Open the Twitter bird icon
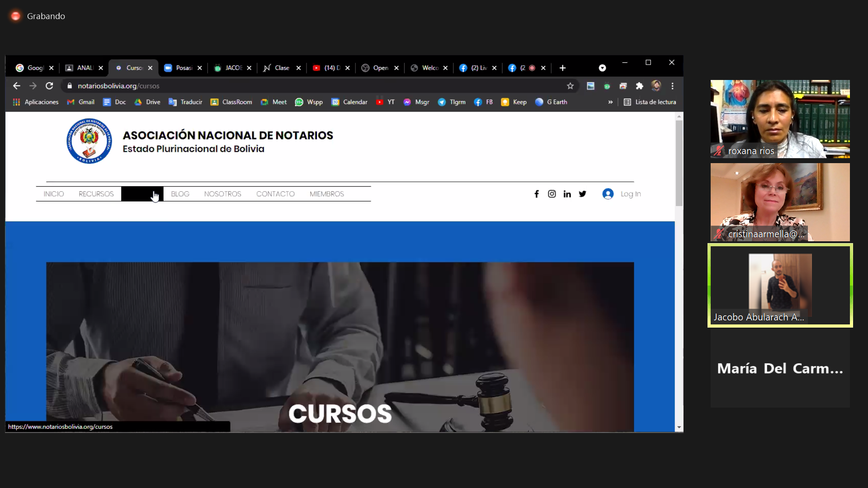The width and height of the screenshot is (868, 488). pyautogui.click(x=583, y=194)
